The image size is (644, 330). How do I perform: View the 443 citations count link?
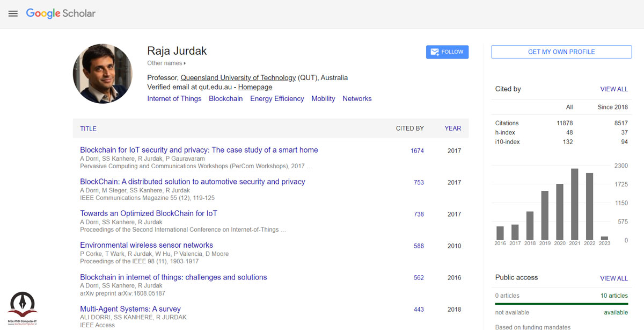(x=419, y=310)
